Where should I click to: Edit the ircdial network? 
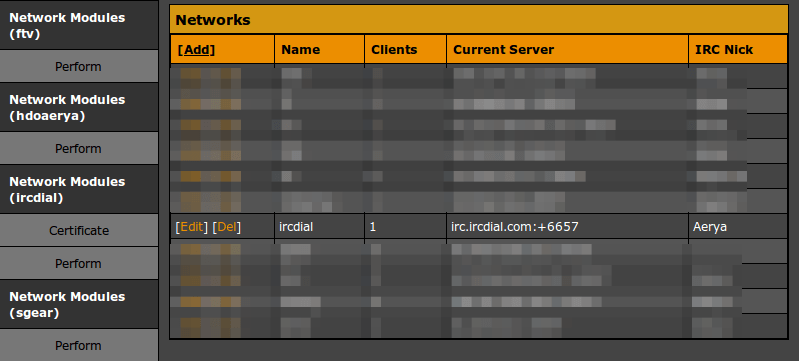[192, 227]
